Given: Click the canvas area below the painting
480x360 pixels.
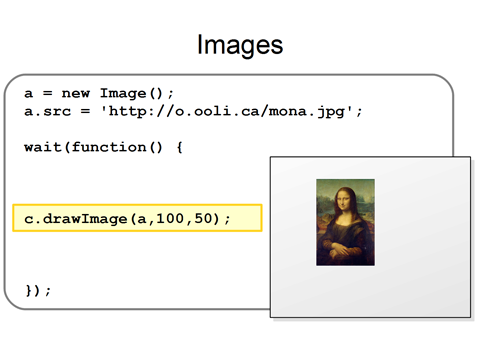Looking at the screenshot, I should coord(345,291).
